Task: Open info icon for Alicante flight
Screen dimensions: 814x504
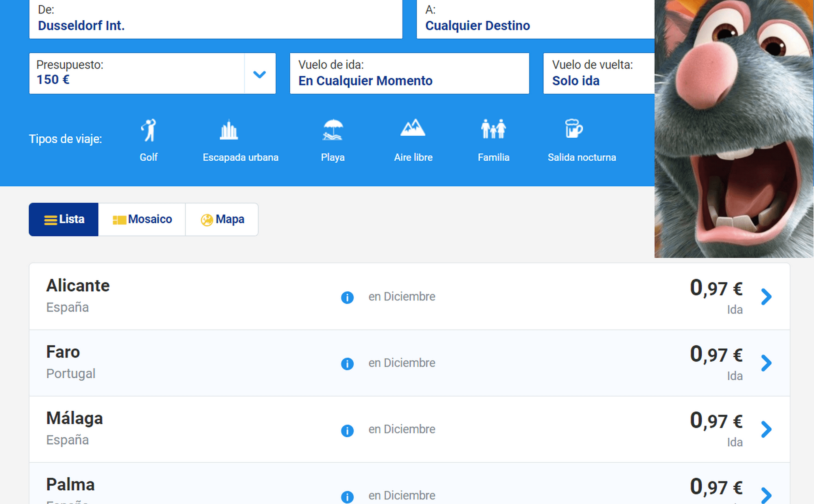Action: [347, 297]
